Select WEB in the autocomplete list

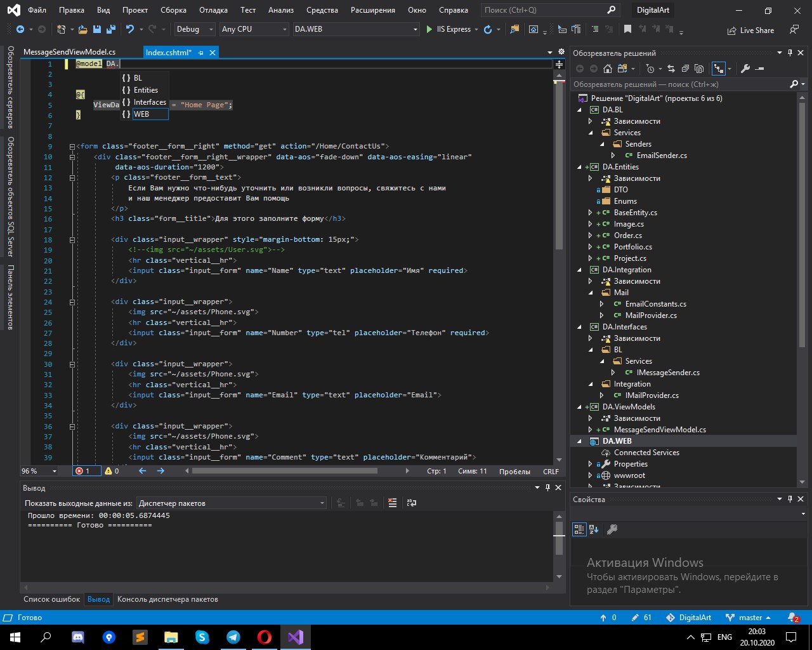[x=141, y=114]
